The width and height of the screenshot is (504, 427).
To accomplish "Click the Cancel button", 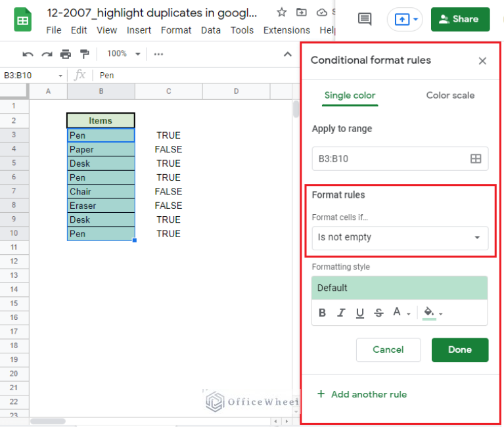I will point(388,349).
